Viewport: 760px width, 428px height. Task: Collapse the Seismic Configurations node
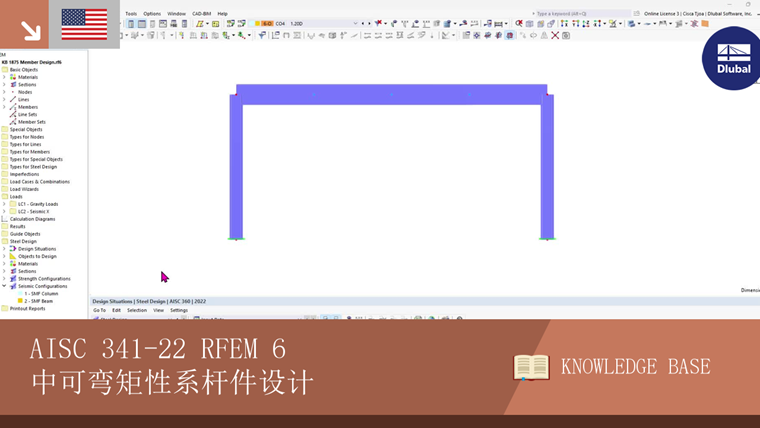coord(4,286)
